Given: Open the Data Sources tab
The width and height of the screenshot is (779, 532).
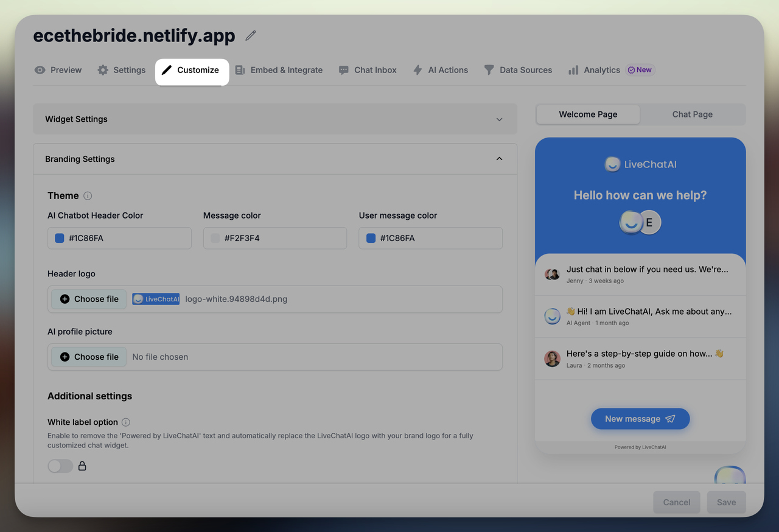Looking at the screenshot, I should (x=518, y=70).
